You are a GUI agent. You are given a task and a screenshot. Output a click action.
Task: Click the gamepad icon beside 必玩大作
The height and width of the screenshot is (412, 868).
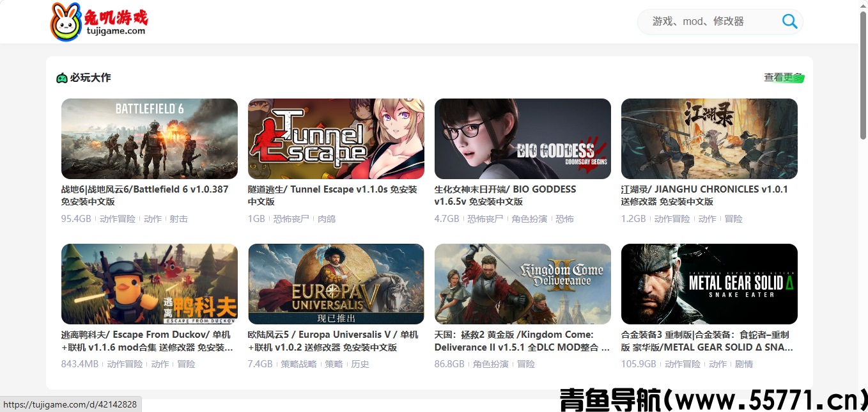click(x=62, y=78)
